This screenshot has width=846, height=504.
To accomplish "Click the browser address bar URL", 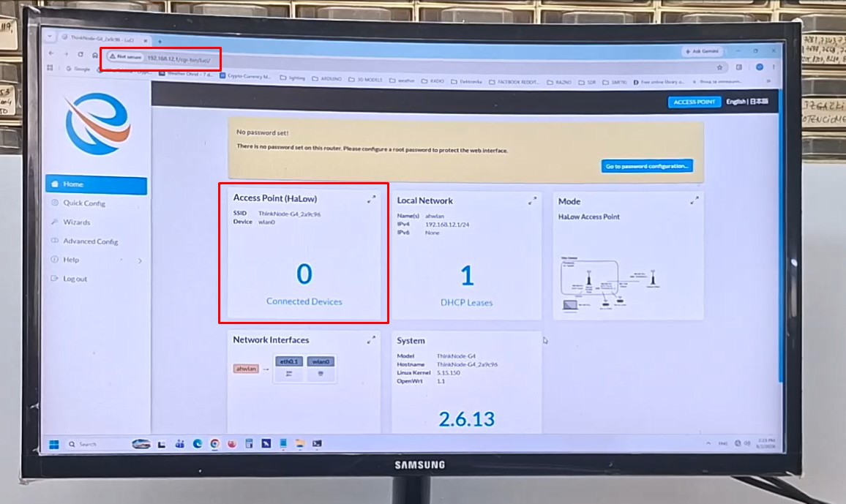I will (x=179, y=59).
